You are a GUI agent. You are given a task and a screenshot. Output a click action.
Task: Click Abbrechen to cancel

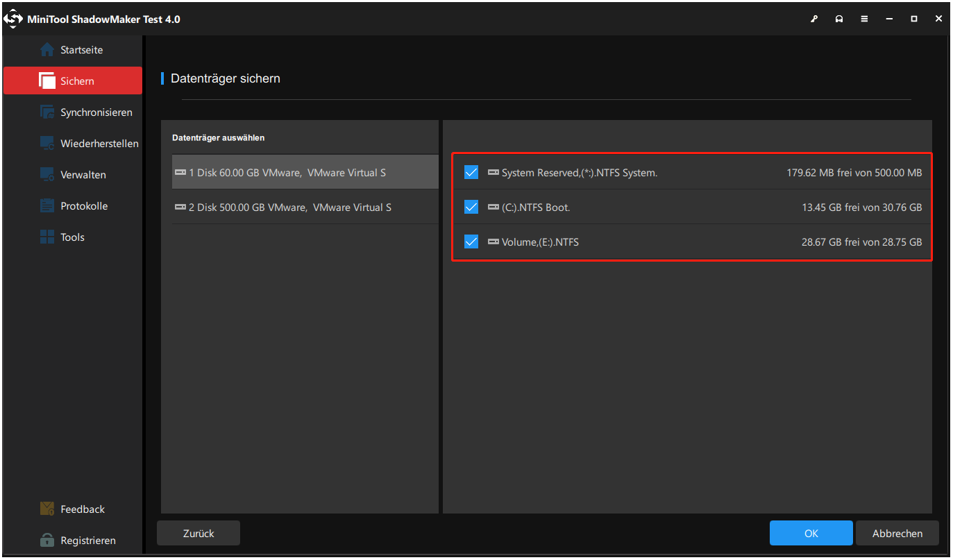(897, 533)
